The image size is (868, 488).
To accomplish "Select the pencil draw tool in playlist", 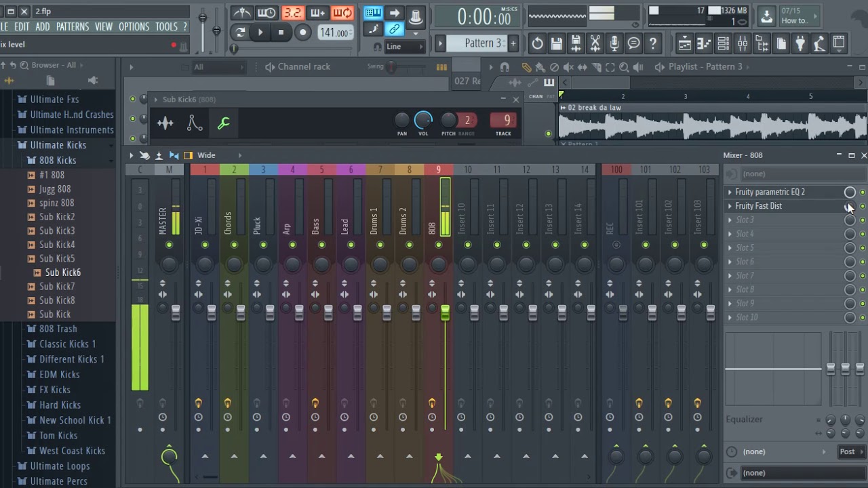I will pyautogui.click(x=526, y=67).
